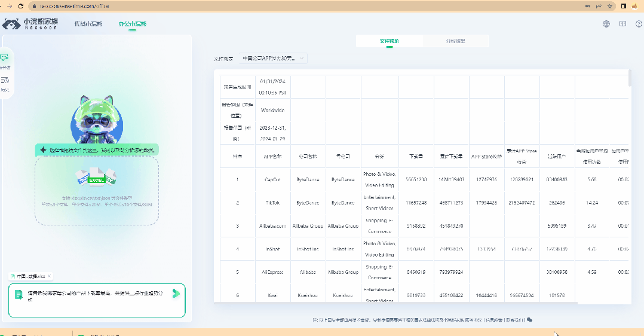Click the Worldwide cell
The image size is (644, 336).
coord(272,110)
